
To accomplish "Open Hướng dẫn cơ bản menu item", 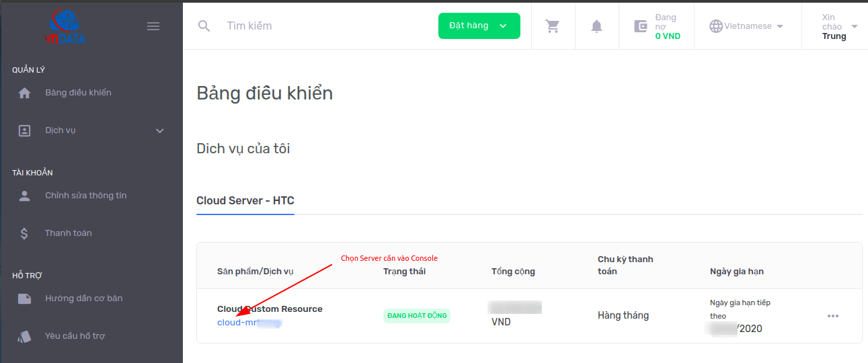I will tap(83, 298).
